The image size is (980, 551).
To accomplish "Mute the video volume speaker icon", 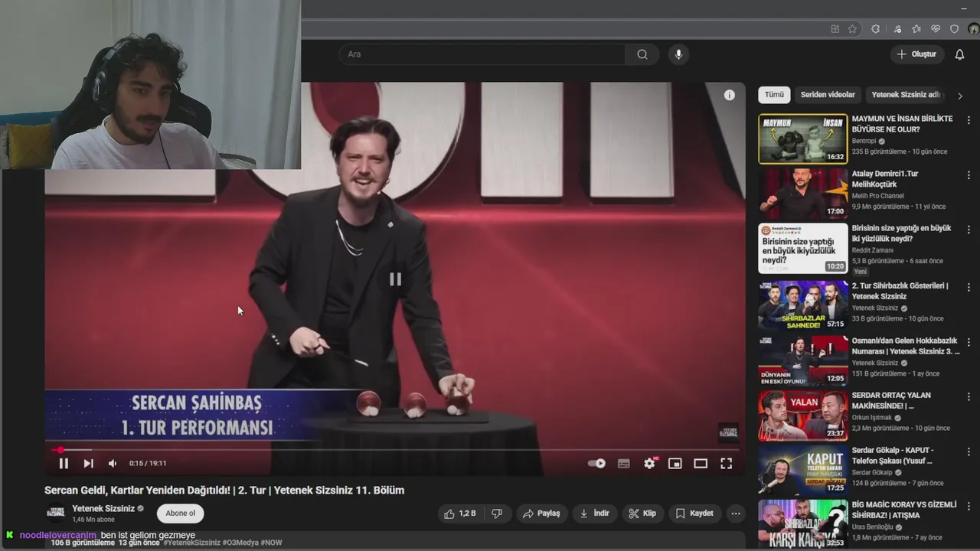I will (x=113, y=463).
